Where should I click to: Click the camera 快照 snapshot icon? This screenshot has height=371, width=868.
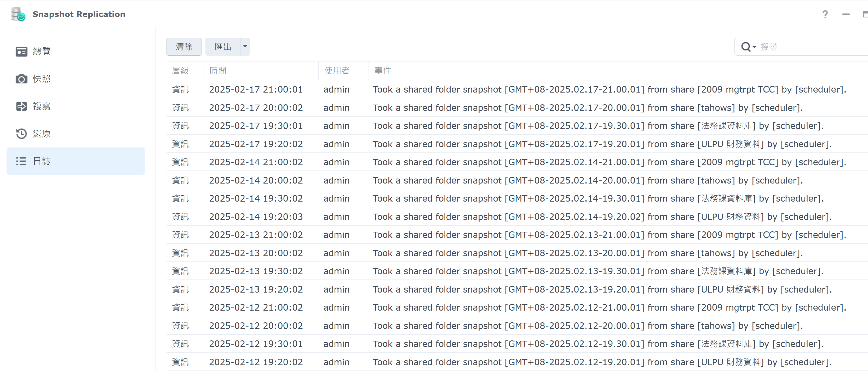coord(21,79)
